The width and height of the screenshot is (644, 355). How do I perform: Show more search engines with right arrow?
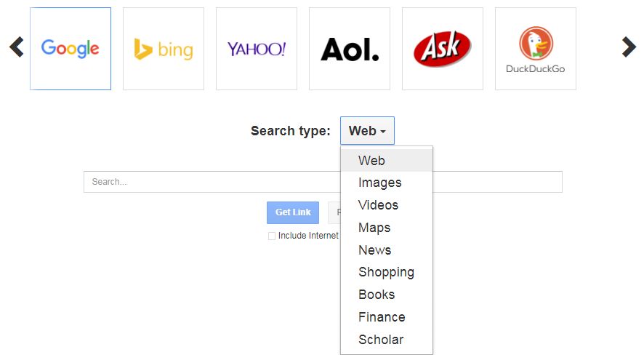tap(629, 47)
